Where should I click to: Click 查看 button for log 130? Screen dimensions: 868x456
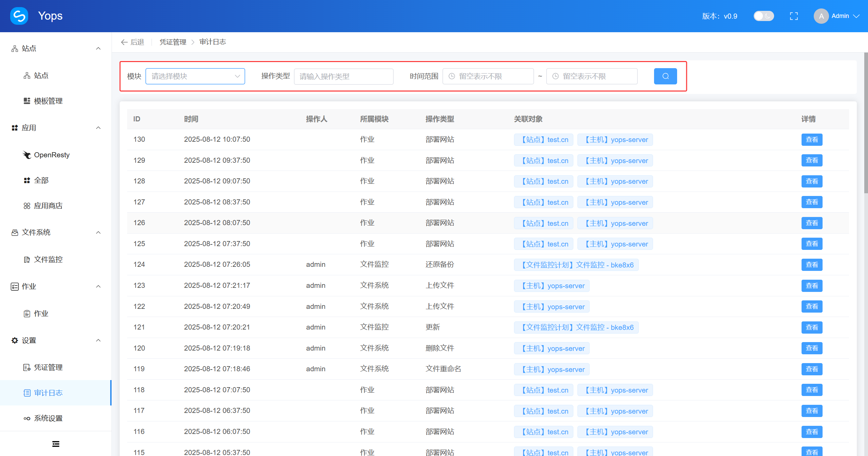pos(812,140)
